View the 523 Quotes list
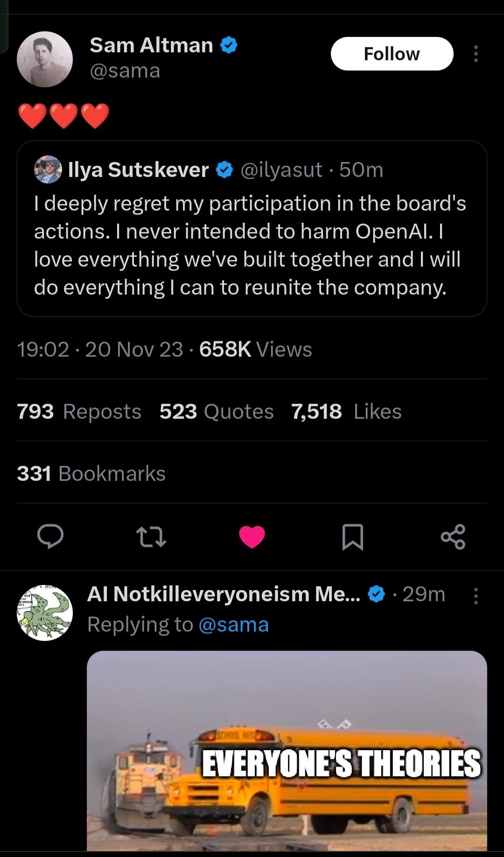The height and width of the screenshot is (857, 504). coord(217,412)
